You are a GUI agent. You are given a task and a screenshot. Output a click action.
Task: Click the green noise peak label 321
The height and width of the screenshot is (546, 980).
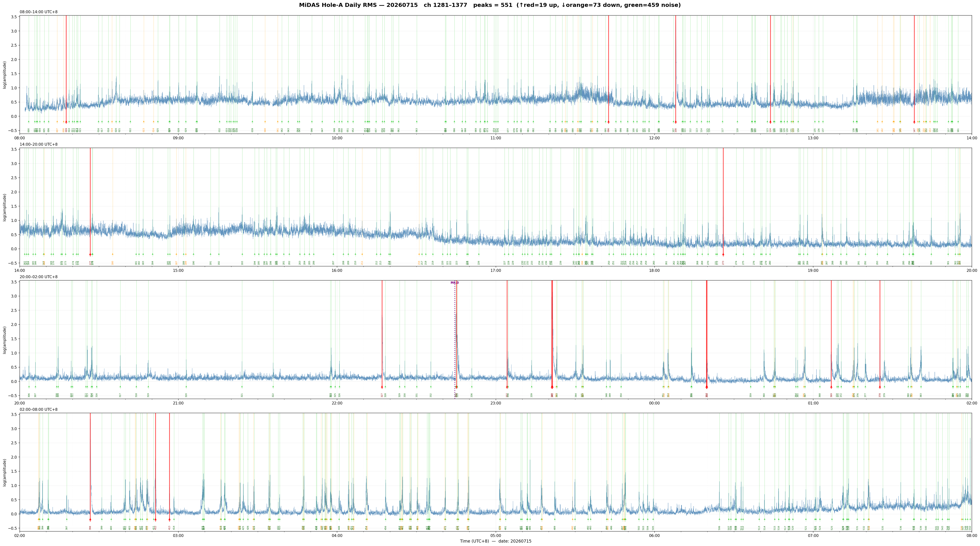click(x=242, y=395)
